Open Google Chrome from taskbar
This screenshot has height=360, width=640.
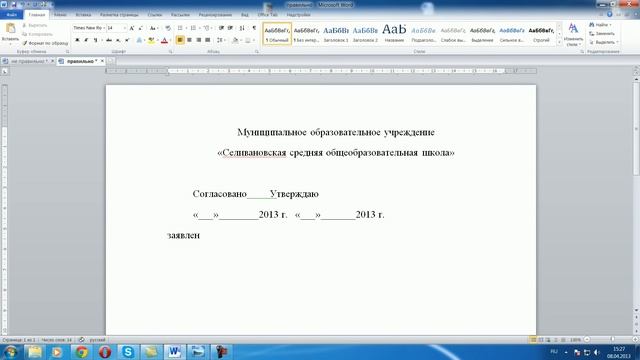(x=81, y=351)
